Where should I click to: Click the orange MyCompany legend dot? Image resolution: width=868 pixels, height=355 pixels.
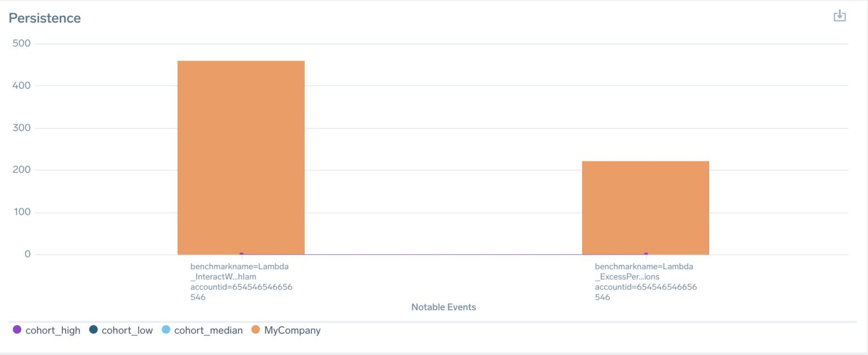[255, 330]
